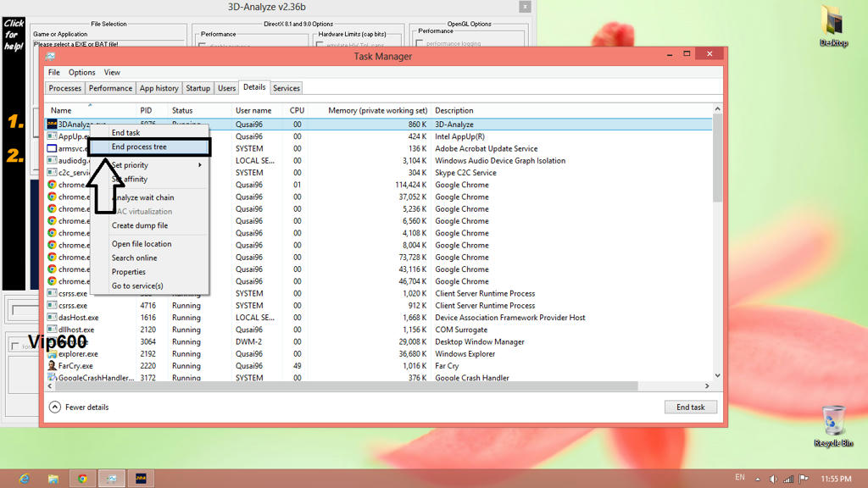Select the Desktop folder icon on the desktop
Image resolution: width=868 pixels, height=488 pixels.
pyautogui.click(x=833, y=26)
